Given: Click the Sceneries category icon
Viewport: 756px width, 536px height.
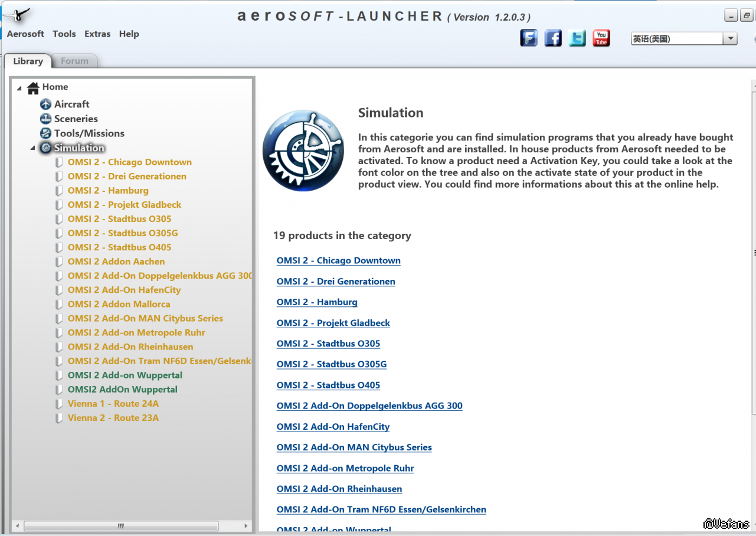Looking at the screenshot, I should click(x=45, y=119).
